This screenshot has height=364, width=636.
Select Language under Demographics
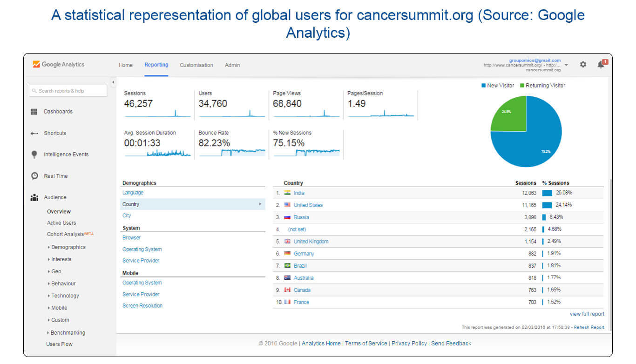click(x=133, y=193)
